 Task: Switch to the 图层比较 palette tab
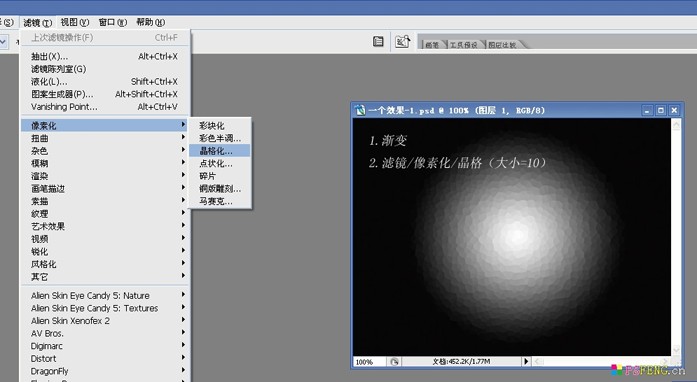click(x=502, y=44)
